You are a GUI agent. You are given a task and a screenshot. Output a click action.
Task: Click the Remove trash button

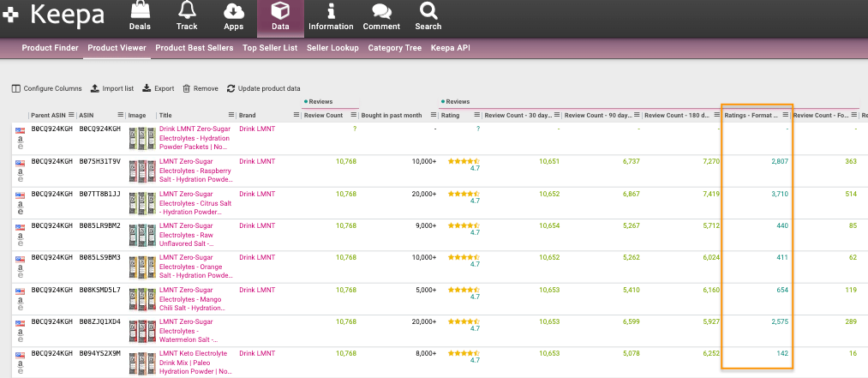[x=201, y=88]
